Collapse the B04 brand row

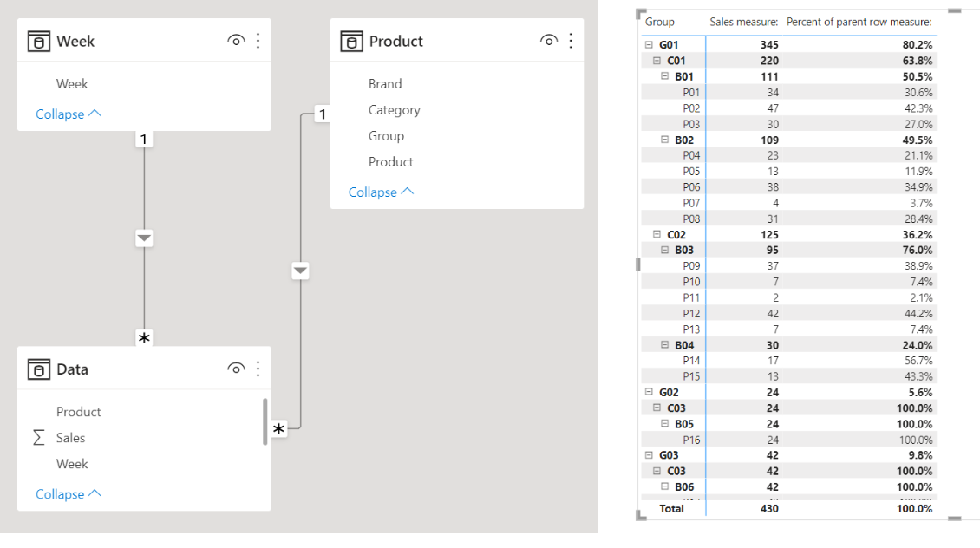pos(665,345)
